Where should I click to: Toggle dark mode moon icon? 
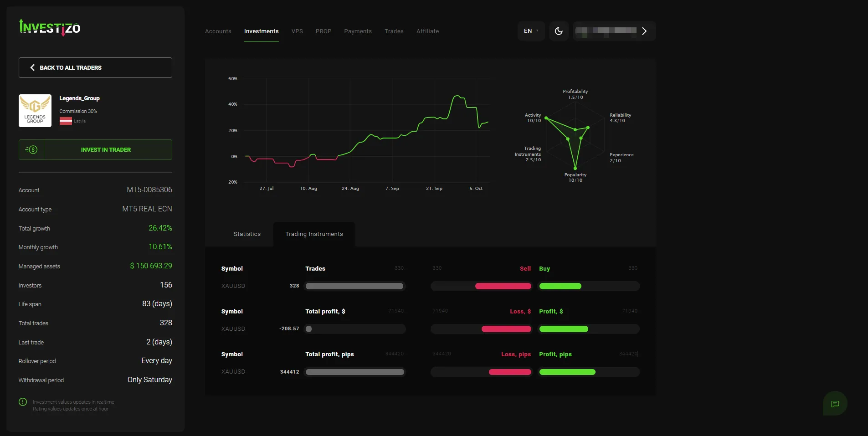click(559, 31)
